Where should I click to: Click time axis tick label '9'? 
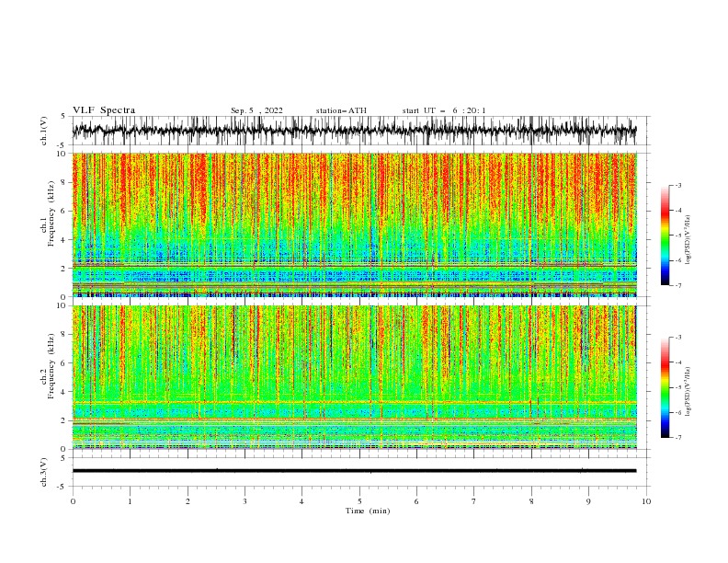(x=589, y=501)
